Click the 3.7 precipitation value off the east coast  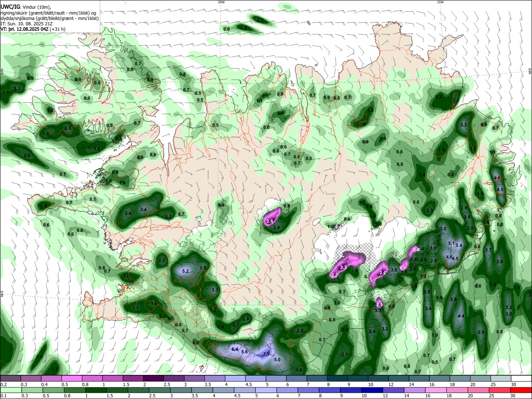[488, 250]
